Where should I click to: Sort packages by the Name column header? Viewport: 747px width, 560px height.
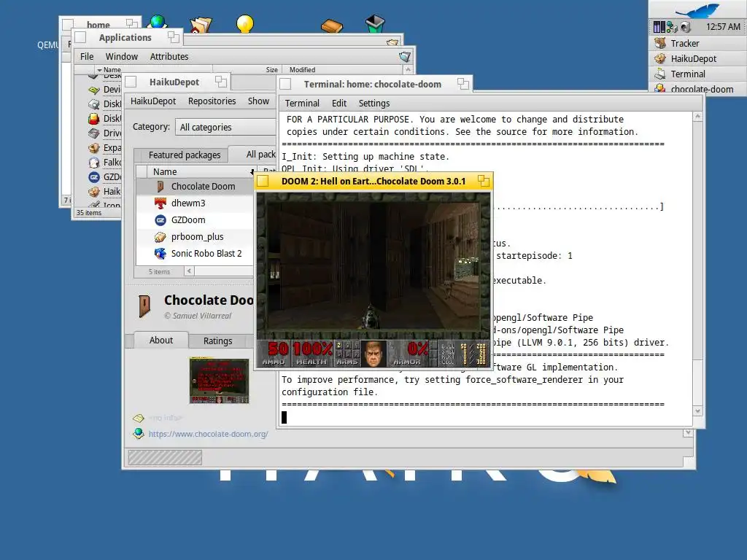pyautogui.click(x=197, y=172)
